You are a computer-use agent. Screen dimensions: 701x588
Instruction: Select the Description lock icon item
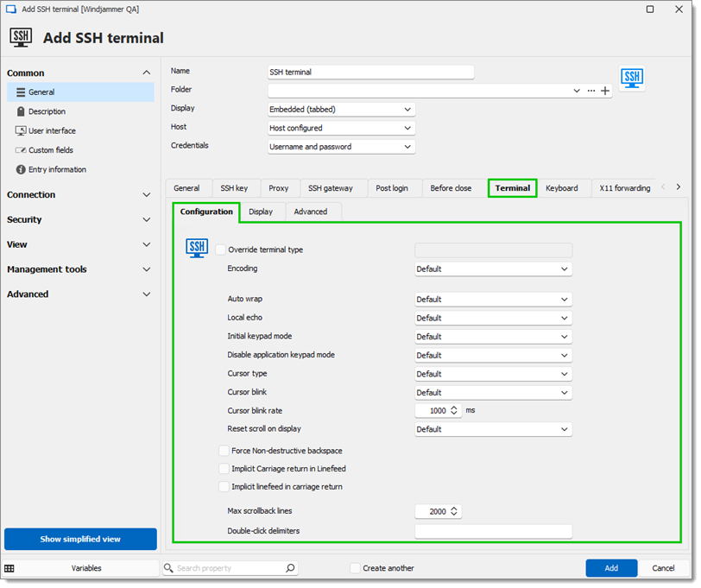(21, 111)
